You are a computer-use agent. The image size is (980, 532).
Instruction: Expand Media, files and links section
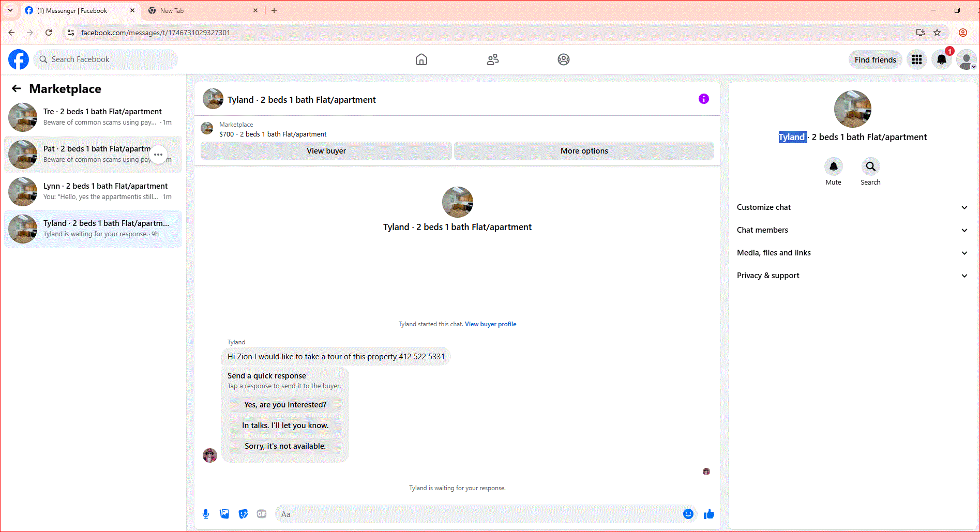[852, 253]
